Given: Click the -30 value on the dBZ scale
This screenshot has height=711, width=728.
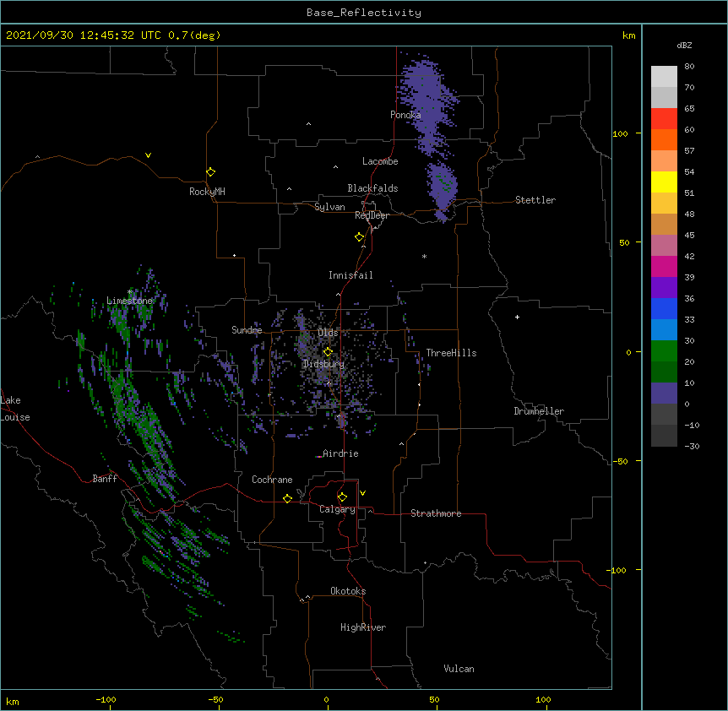Looking at the screenshot, I should click(692, 446).
